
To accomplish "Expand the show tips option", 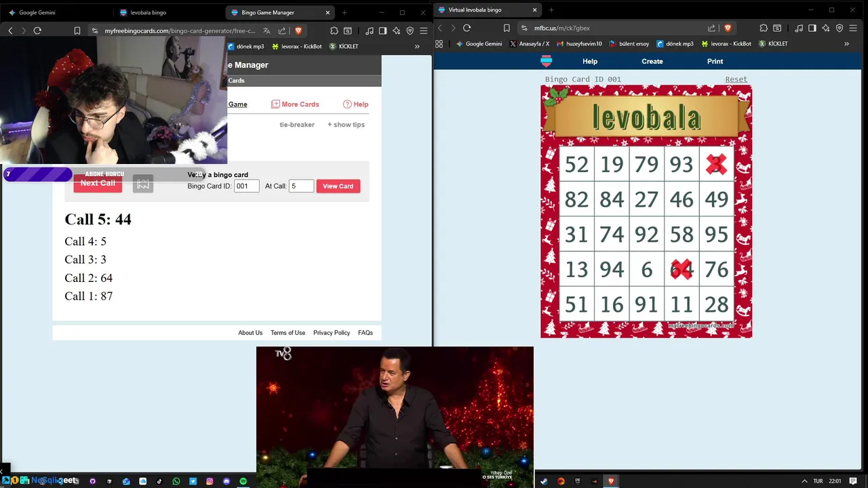I will (346, 125).
